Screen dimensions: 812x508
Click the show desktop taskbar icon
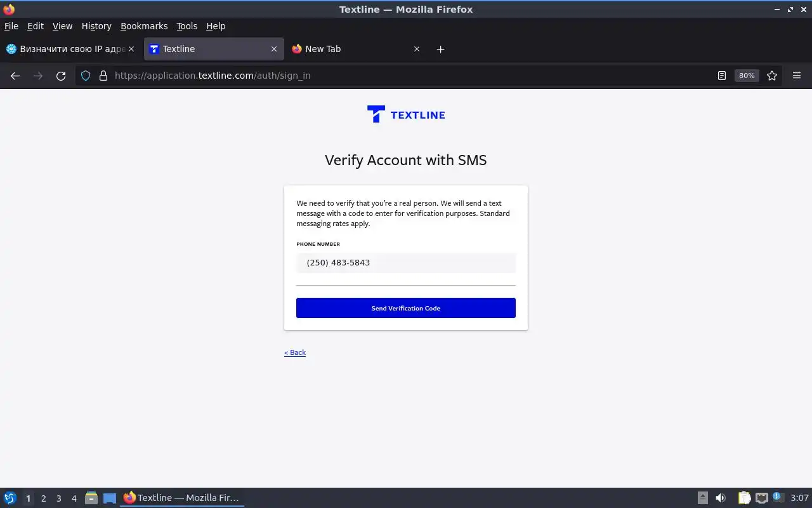click(110, 498)
